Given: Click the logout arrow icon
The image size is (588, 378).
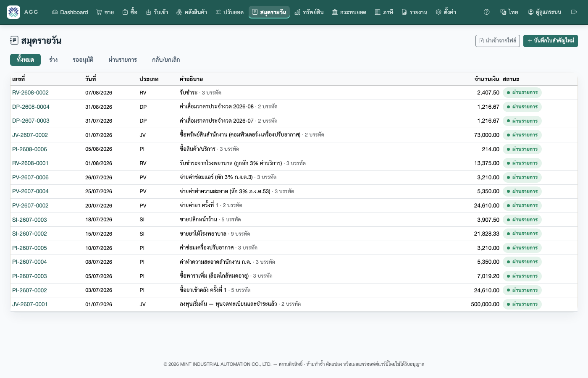Looking at the screenshot, I should (574, 12).
